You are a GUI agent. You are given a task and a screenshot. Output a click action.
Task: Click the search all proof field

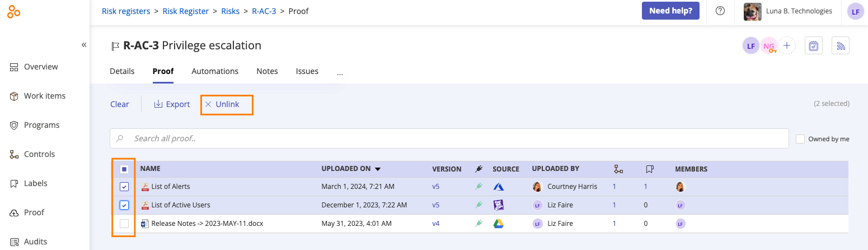pos(449,138)
